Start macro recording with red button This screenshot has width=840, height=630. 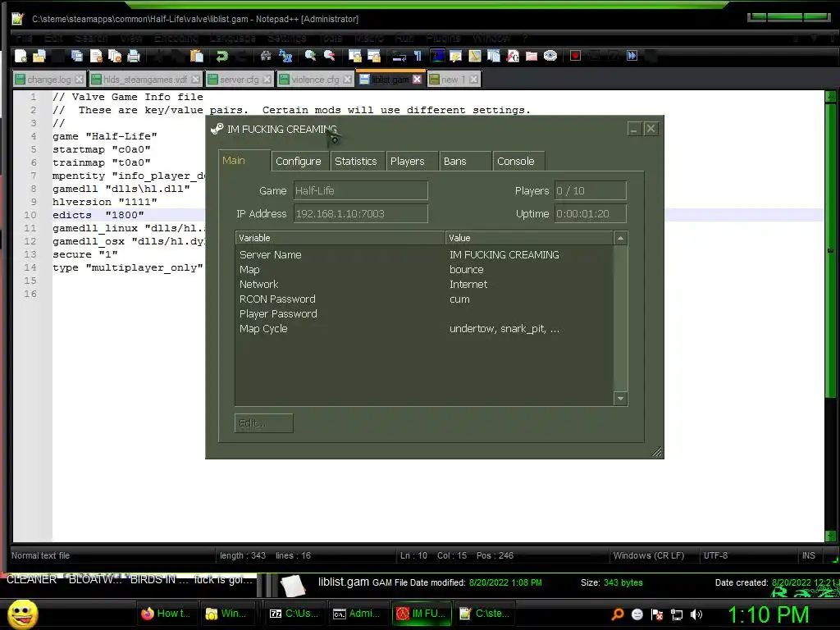point(575,56)
